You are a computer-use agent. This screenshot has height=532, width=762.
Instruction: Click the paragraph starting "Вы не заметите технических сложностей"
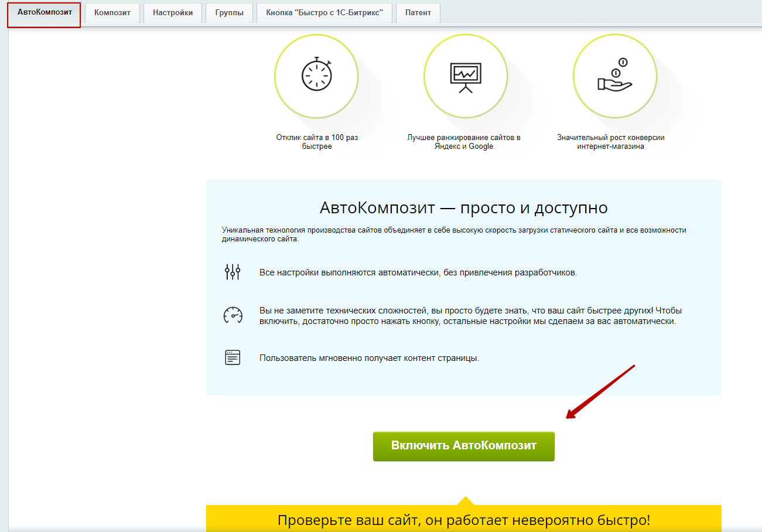pos(470,316)
